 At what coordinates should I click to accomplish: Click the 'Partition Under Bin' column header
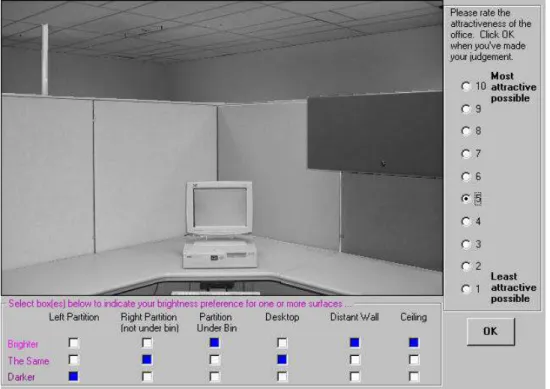[216, 322]
